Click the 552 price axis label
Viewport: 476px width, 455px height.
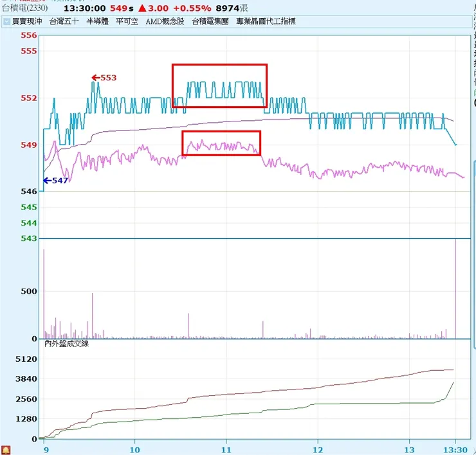point(29,98)
